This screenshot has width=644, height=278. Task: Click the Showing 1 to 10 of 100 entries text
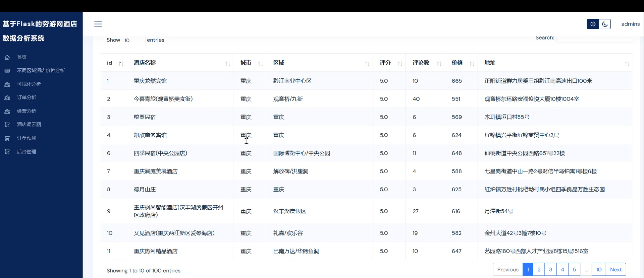144,271
